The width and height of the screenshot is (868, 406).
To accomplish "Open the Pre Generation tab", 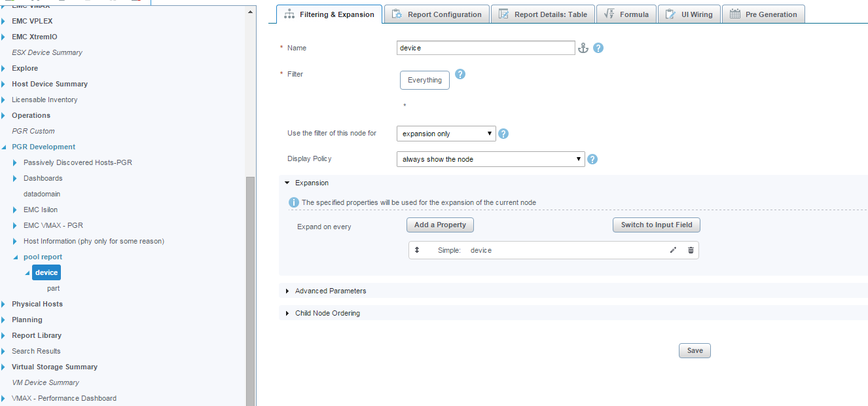I will pyautogui.click(x=763, y=14).
